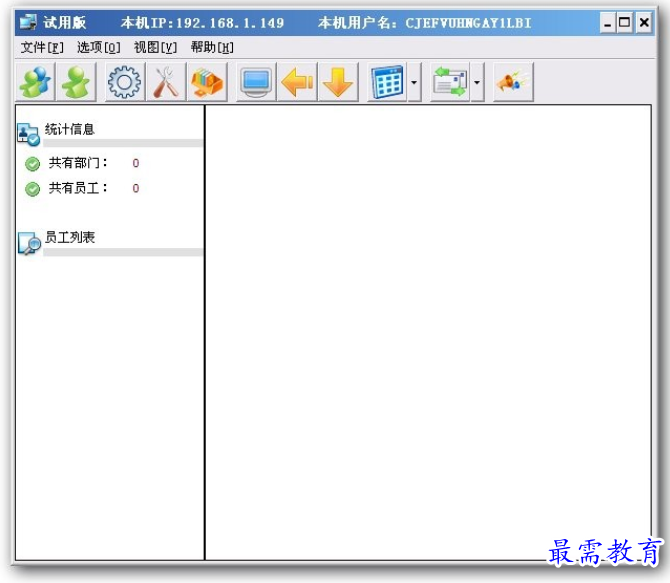Click the orange left arrow toolbar icon
670x583 pixels.
(297, 82)
